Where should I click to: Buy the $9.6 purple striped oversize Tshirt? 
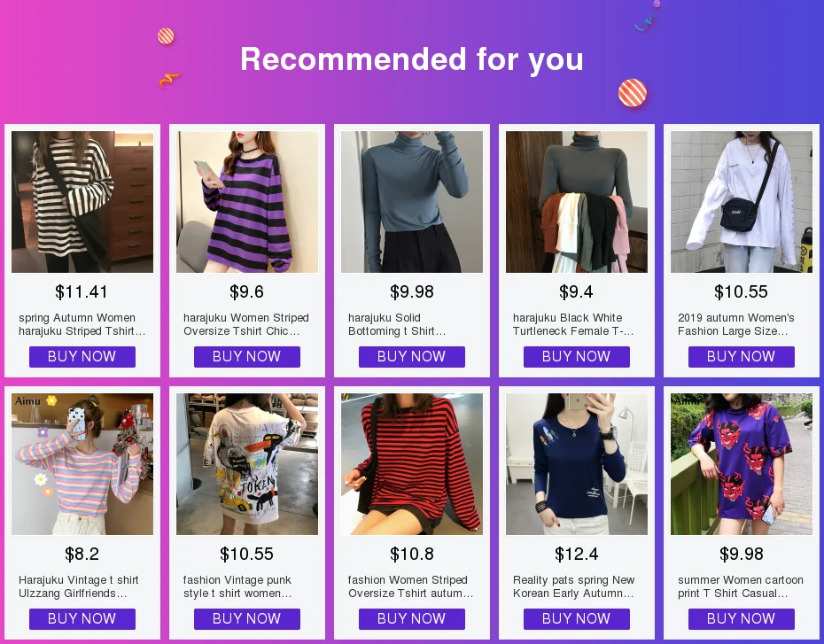(247, 357)
